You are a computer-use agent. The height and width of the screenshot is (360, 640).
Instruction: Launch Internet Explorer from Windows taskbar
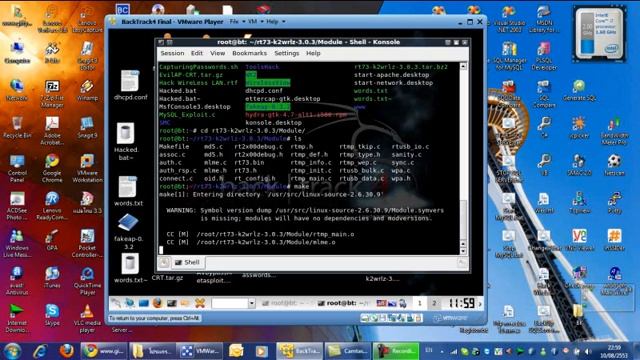(x=40, y=351)
